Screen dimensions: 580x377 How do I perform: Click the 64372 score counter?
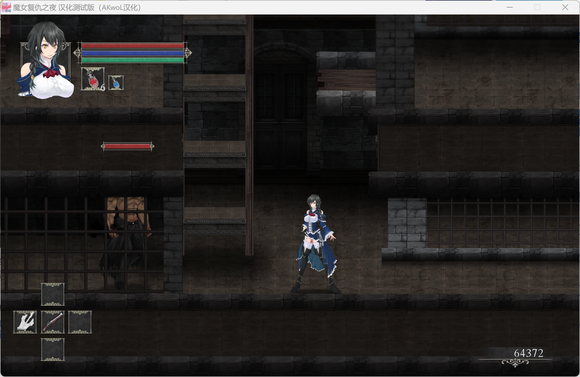(x=528, y=353)
